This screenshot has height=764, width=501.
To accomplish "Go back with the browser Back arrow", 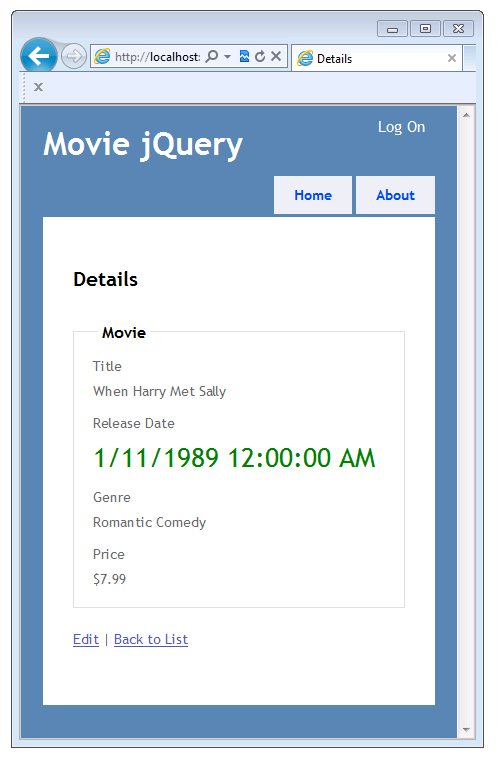I will coord(39,56).
